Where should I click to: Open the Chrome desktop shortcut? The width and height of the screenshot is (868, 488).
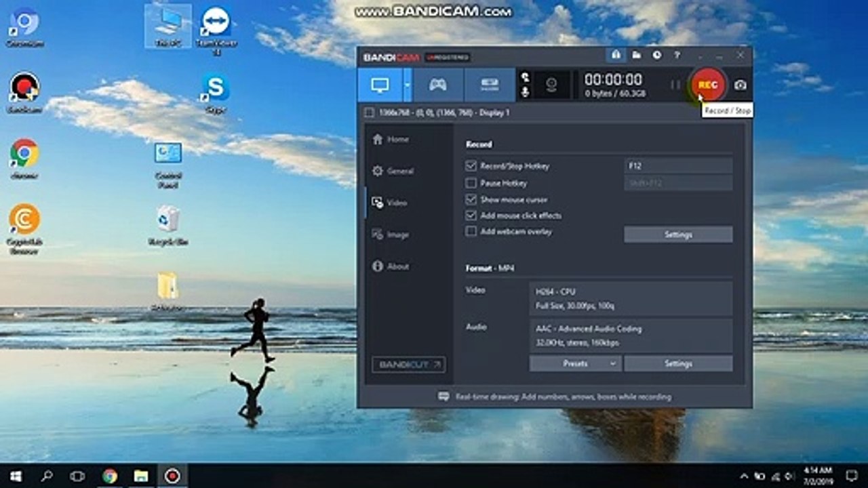(24, 159)
